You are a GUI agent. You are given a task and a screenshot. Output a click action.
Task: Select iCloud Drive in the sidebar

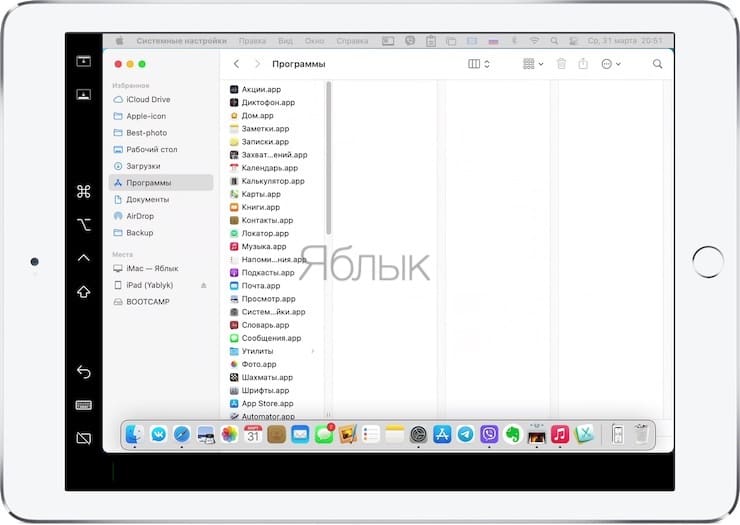click(161, 100)
